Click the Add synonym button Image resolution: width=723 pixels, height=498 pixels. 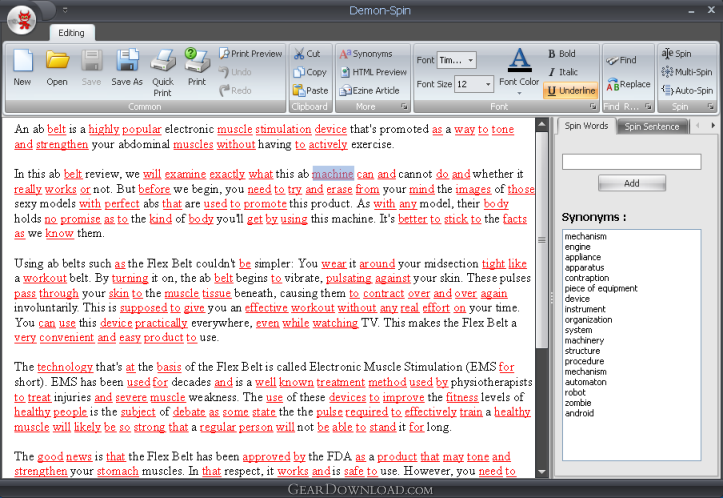632,183
